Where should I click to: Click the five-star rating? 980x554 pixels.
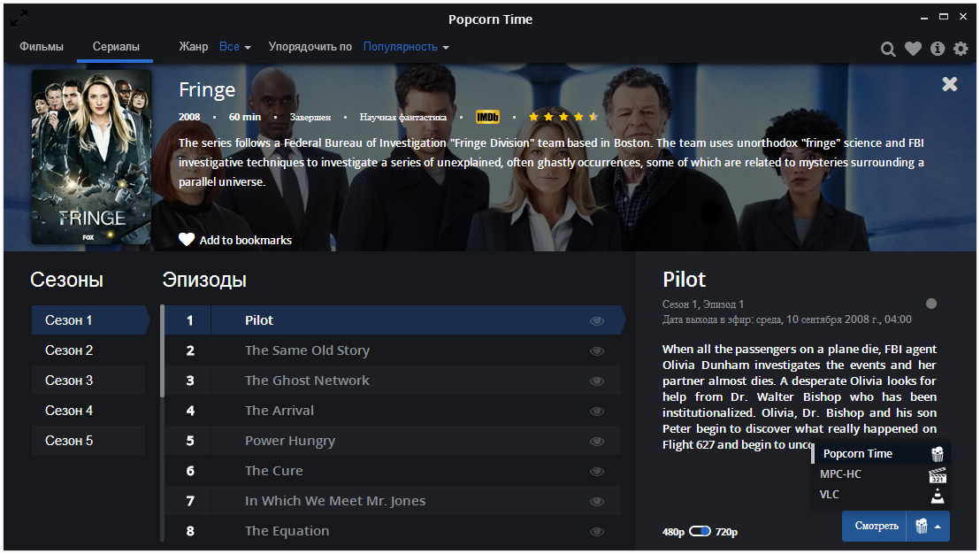pyautogui.click(x=563, y=117)
